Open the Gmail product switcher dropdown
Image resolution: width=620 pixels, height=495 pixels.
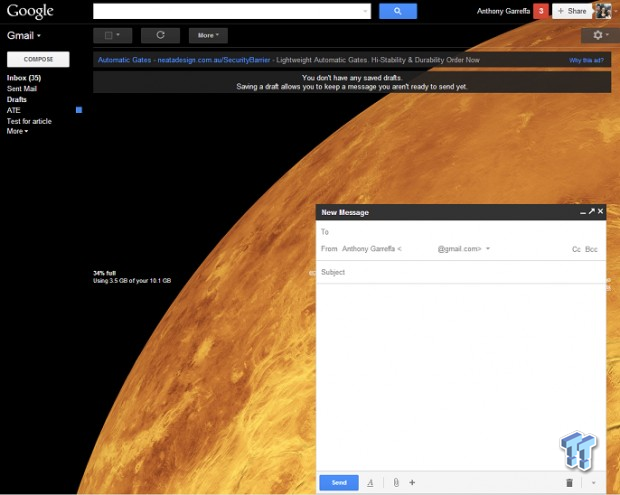(24, 36)
